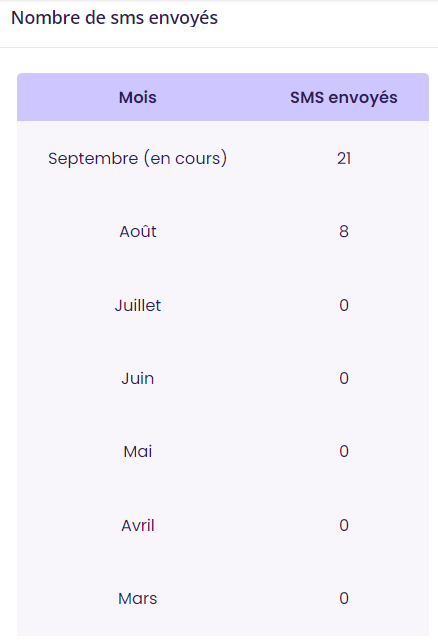Select the 'Juillet' month cell
Viewport: 438px width, 642px height.
coord(138,305)
